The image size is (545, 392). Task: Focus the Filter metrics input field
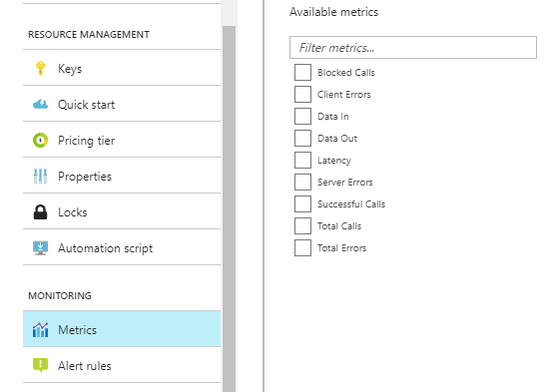pyautogui.click(x=413, y=47)
